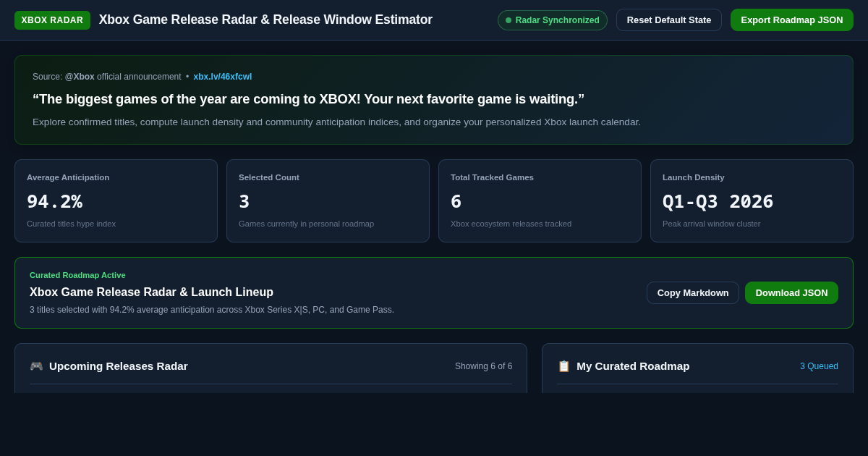868x456 pixels.
Task: Click the Upcoming Releases Radar heading
Action: pos(118,366)
